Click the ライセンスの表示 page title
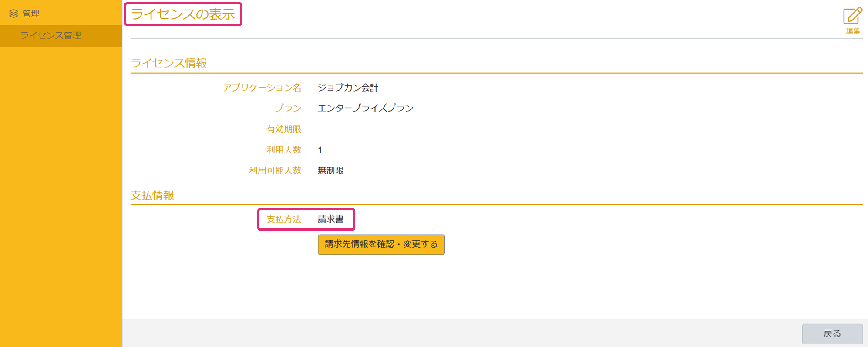This screenshot has width=868, height=347. (183, 14)
